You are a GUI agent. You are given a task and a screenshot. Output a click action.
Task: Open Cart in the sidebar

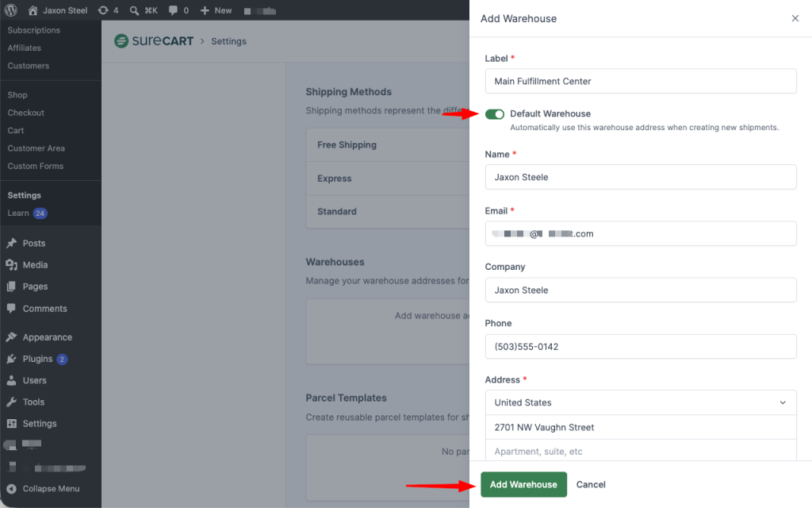point(16,131)
